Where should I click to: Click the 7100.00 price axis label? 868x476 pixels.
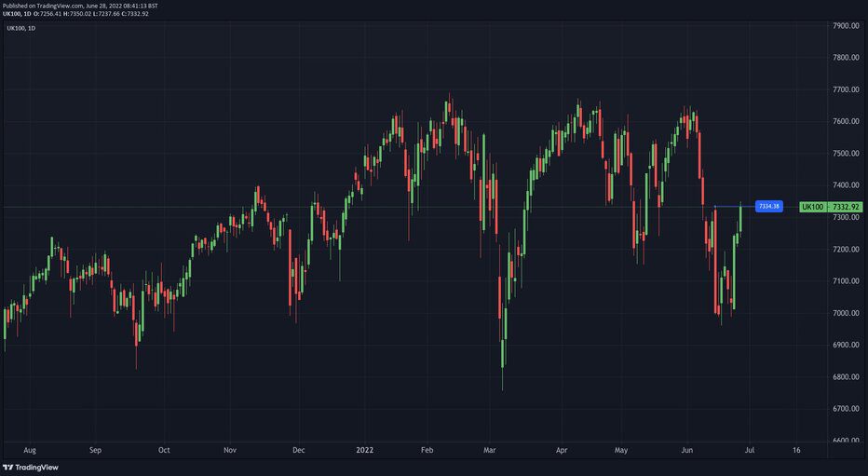[846, 281]
